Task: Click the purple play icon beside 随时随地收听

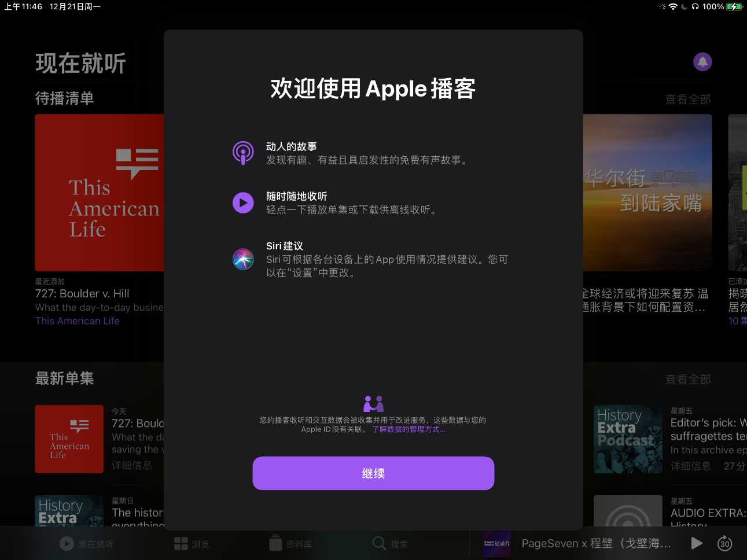Action: [243, 203]
